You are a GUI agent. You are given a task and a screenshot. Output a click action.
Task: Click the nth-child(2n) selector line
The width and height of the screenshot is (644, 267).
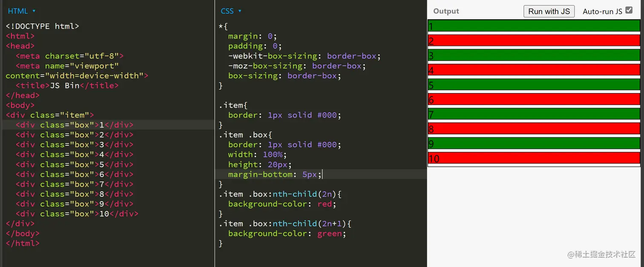(280, 194)
